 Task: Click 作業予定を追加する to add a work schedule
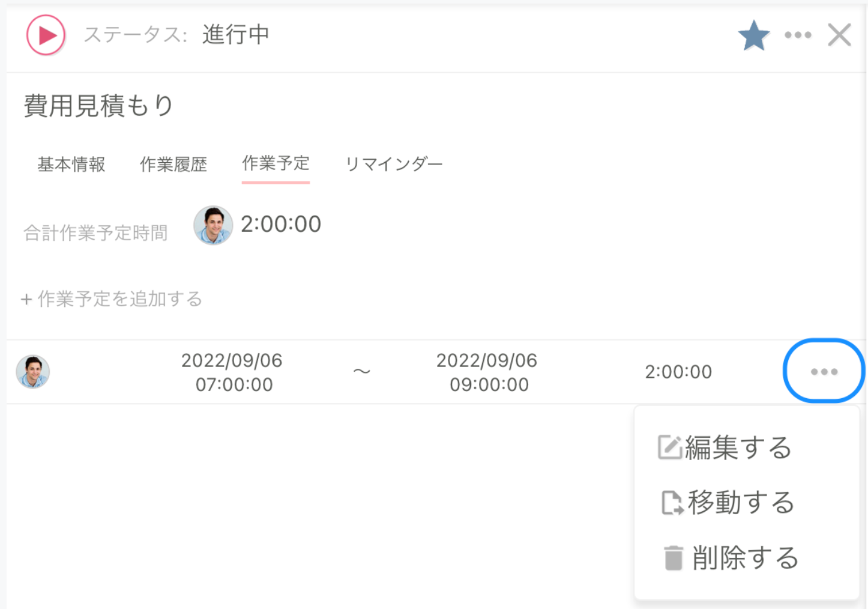(x=118, y=298)
